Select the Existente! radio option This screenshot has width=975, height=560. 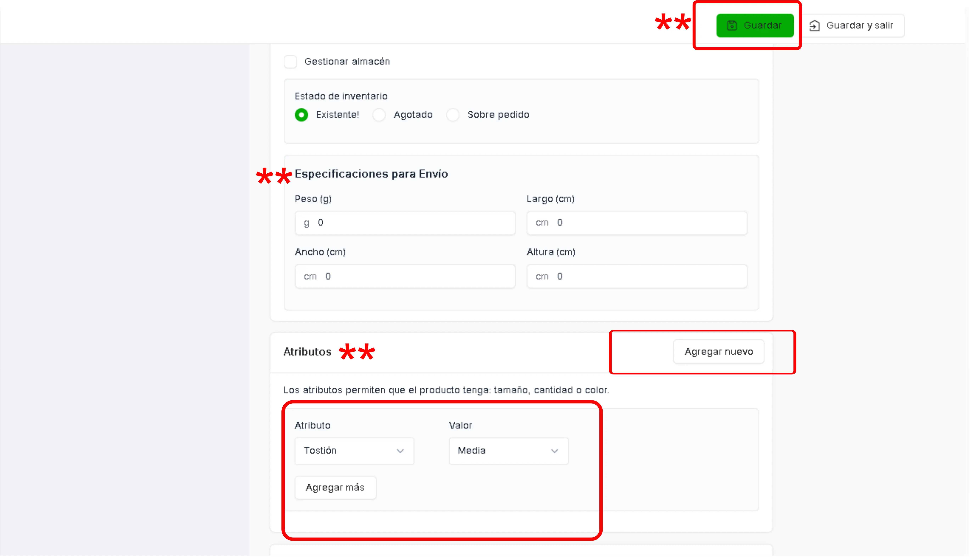click(x=301, y=115)
